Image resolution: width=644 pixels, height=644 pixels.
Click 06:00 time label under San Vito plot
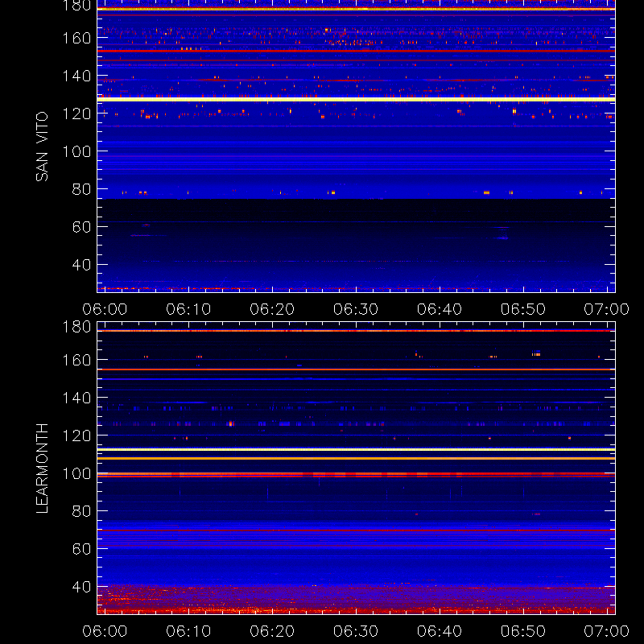(105, 309)
